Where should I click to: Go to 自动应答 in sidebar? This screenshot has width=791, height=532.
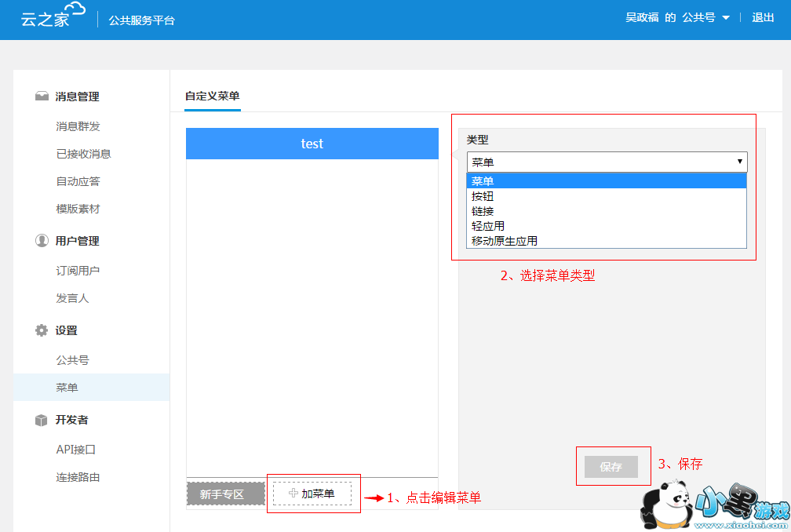tap(78, 181)
